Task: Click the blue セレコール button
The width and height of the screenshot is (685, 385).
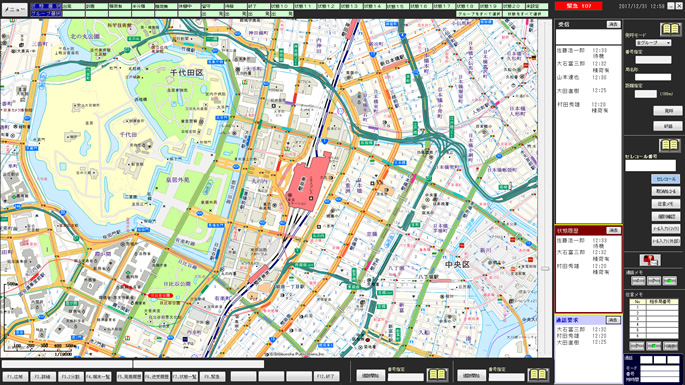Action: [666, 179]
